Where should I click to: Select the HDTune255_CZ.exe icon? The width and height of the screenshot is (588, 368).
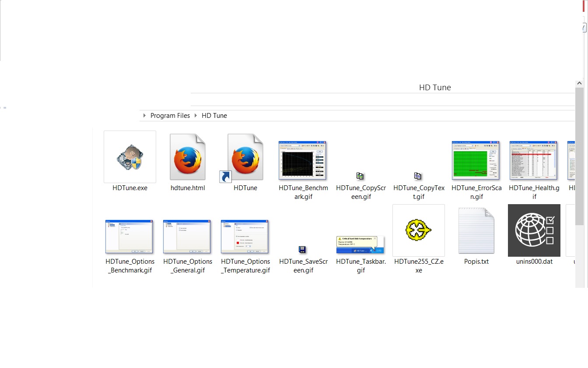419,230
